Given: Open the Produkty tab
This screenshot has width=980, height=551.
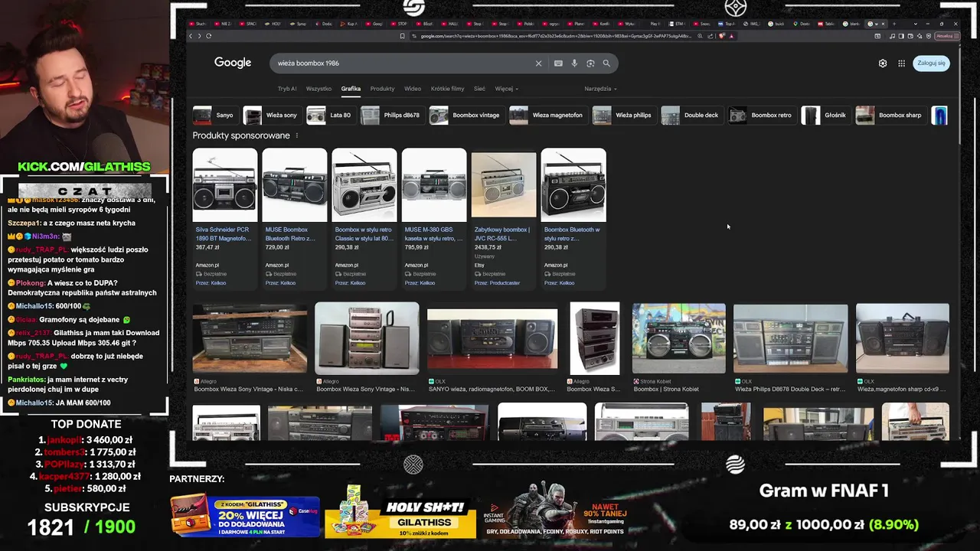Looking at the screenshot, I should click(x=382, y=89).
